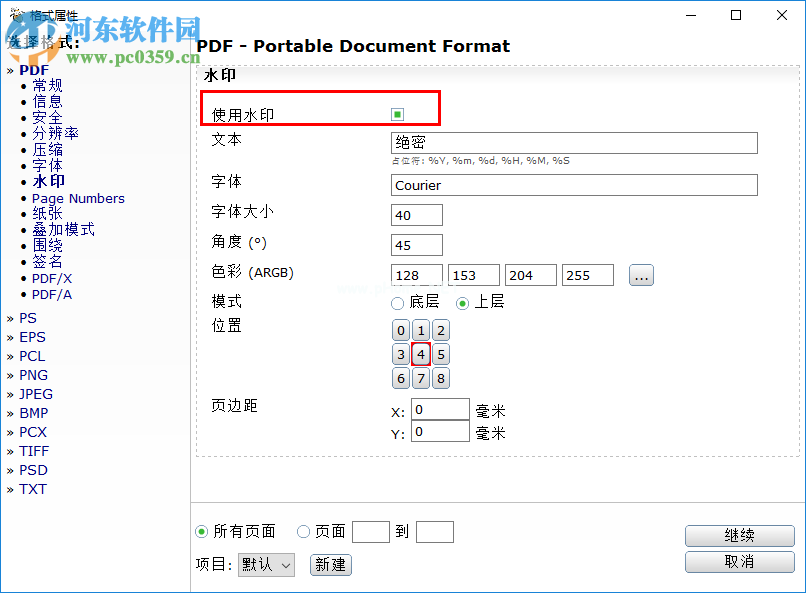Image resolution: width=806 pixels, height=593 pixels.
Task: Select watermark position 4
Action: [420, 354]
